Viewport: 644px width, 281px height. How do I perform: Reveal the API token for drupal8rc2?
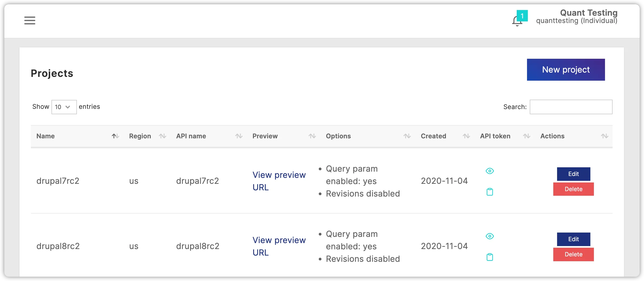(x=490, y=236)
